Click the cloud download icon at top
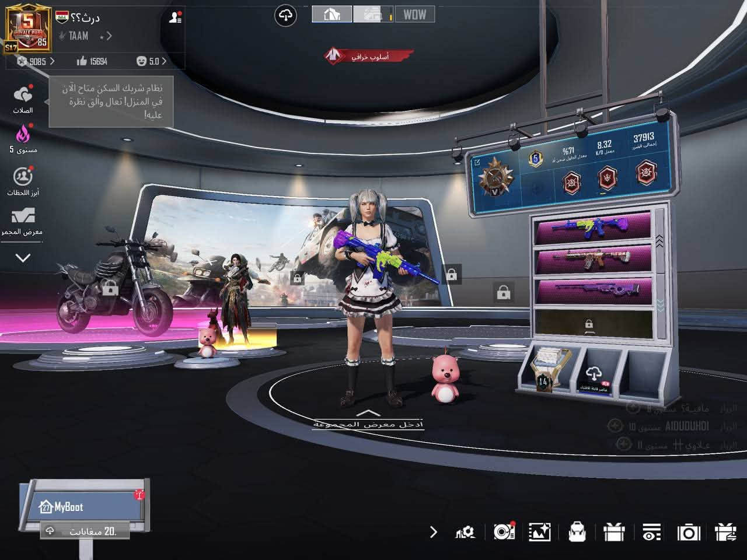The height and width of the screenshot is (560, 747). point(285,16)
